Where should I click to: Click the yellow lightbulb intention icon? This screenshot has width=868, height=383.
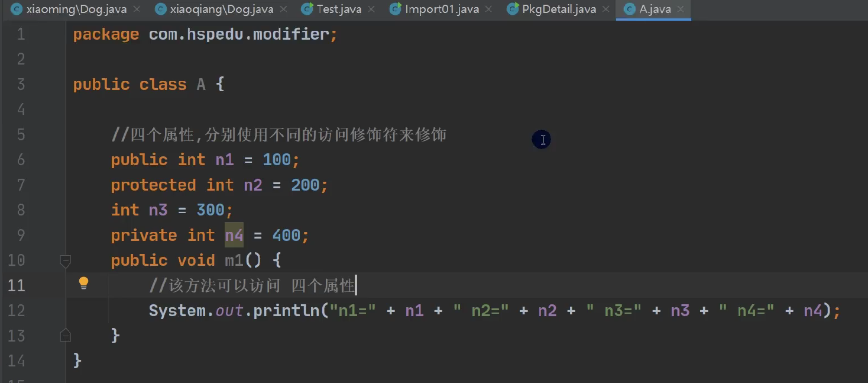[83, 283]
